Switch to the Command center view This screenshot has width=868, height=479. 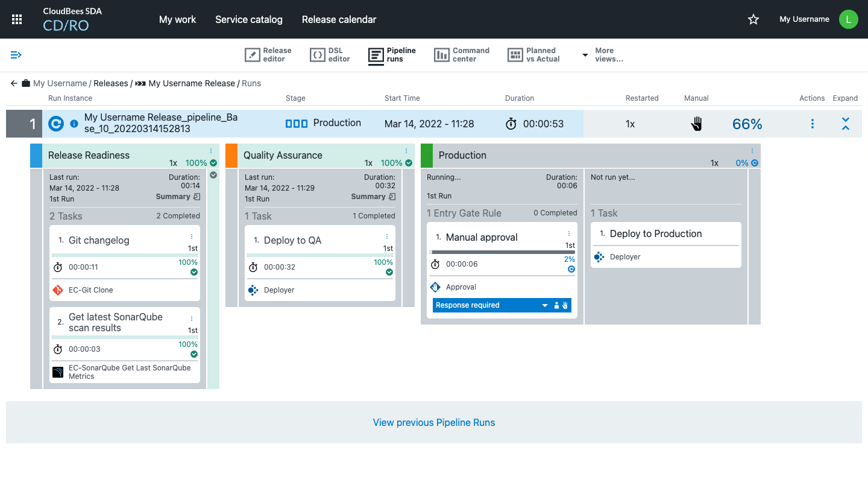point(462,55)
